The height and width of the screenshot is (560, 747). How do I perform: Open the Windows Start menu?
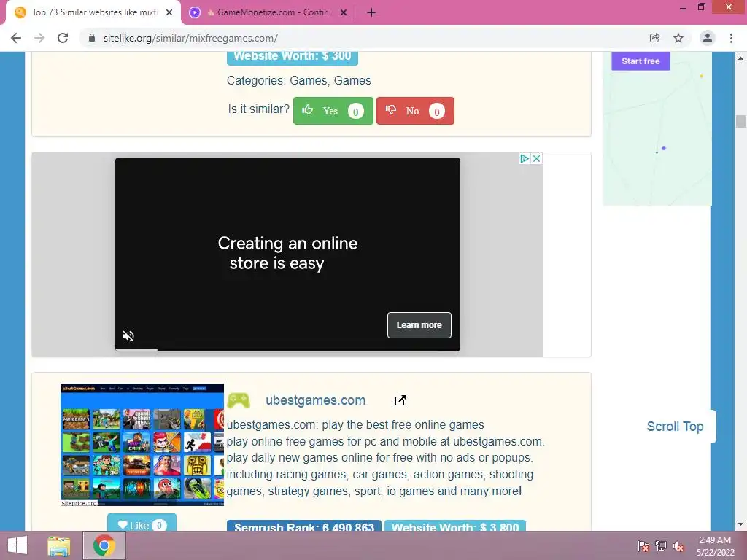18,545
